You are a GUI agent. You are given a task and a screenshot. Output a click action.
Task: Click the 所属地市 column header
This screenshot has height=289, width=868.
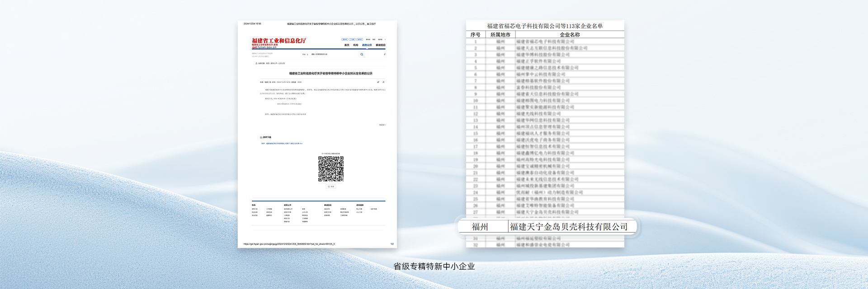point(500,35)
